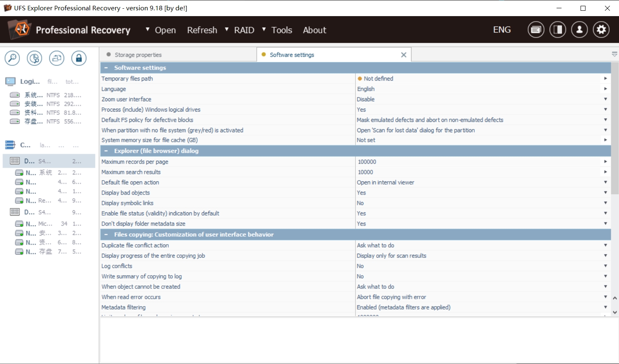The height and width of the screenshot is (364, 619).
Task: Click 'Abort file copying with error' value
Action: coord(392,297)
